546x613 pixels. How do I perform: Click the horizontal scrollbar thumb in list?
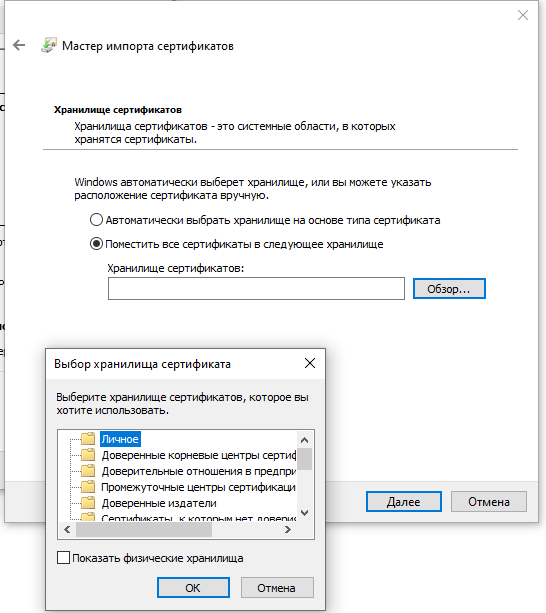(144, 530)
